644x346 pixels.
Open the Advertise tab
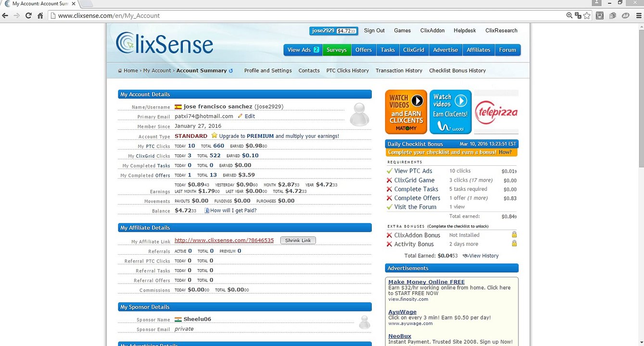click(445, 50)
